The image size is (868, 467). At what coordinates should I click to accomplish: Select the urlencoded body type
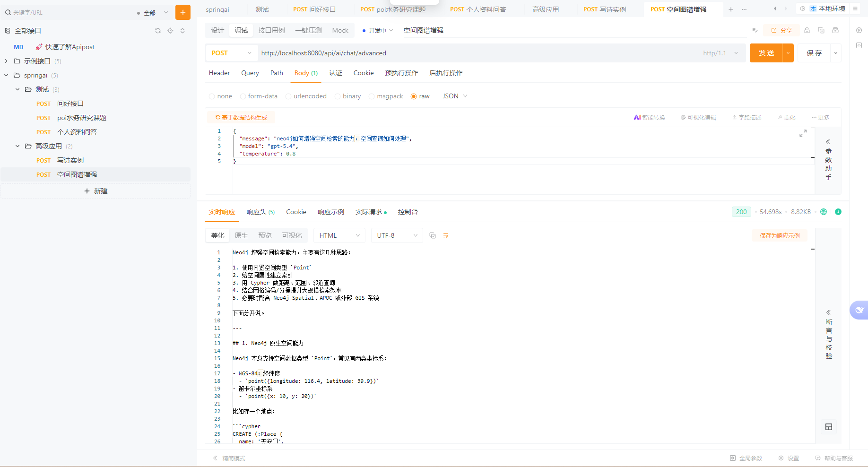pos(306,96)
